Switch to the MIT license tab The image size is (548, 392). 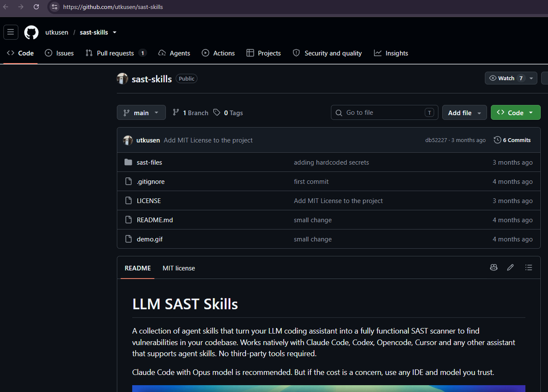point(179,268)
